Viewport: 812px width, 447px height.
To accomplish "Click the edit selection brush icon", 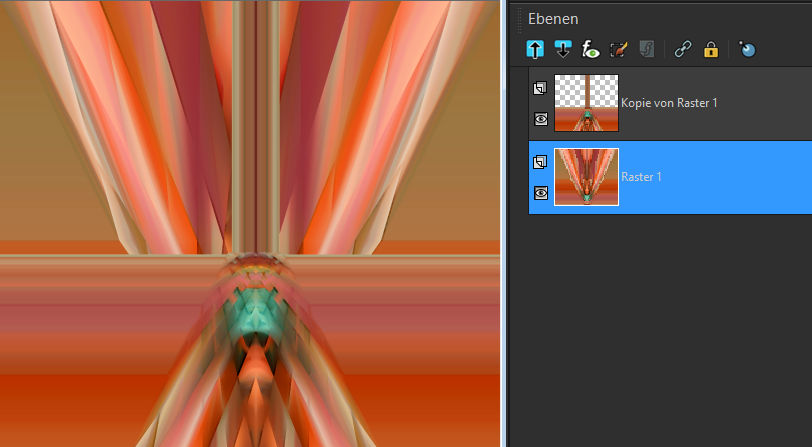I will [619, 49].
